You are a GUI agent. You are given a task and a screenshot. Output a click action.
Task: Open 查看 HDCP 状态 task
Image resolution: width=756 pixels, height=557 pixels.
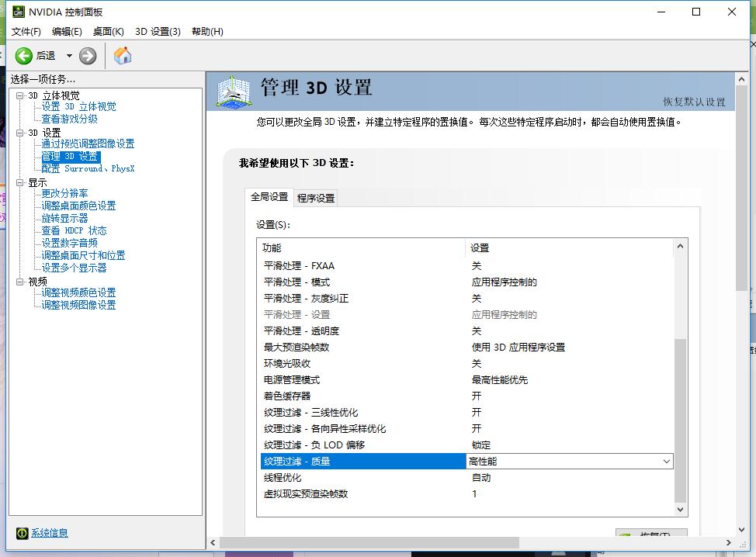tap(74, 230)
